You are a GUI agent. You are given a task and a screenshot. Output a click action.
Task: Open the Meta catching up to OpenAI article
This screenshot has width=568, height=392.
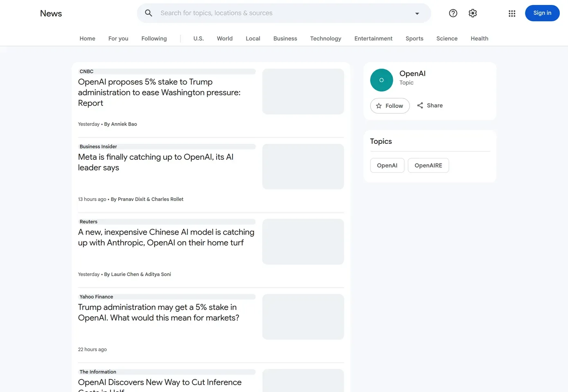tap(156, 162)
